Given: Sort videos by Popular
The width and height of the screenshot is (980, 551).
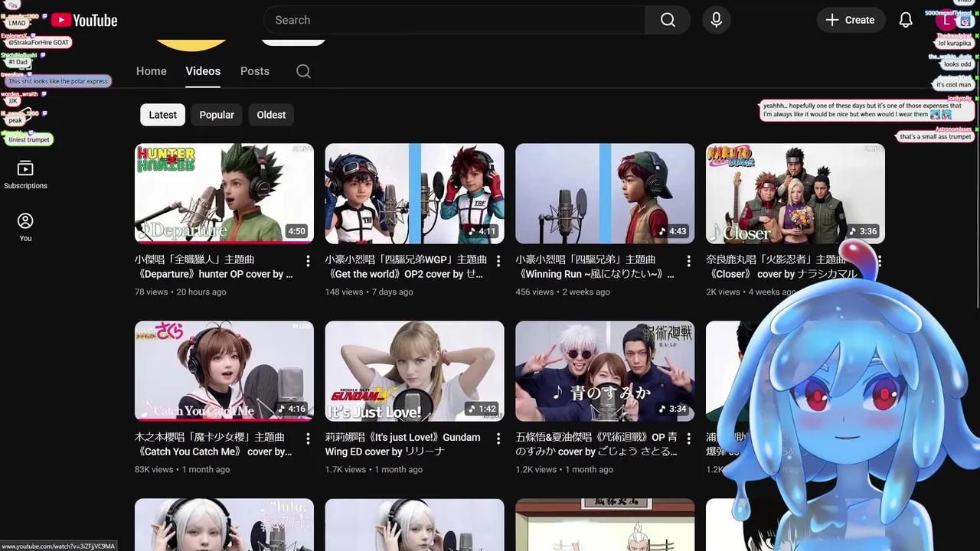Looking at the screenshot, I should point(217,115).
